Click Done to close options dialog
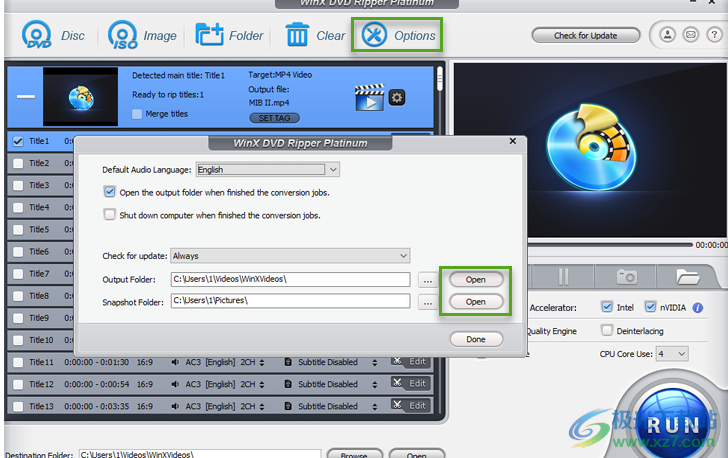Screen dimensions: 728x458 click(476, 339)
